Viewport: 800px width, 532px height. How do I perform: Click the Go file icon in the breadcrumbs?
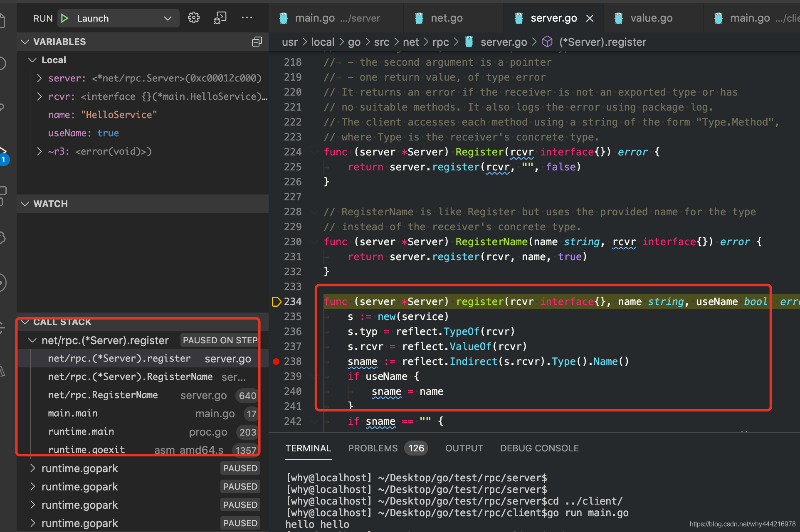point(469,42)
